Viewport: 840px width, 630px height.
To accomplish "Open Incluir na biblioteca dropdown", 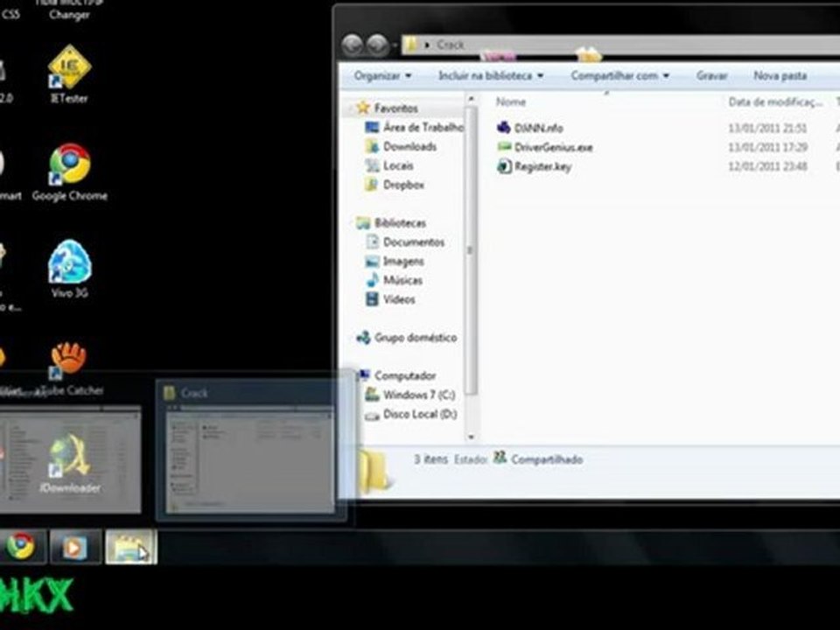I will click(x=491, y=76).
